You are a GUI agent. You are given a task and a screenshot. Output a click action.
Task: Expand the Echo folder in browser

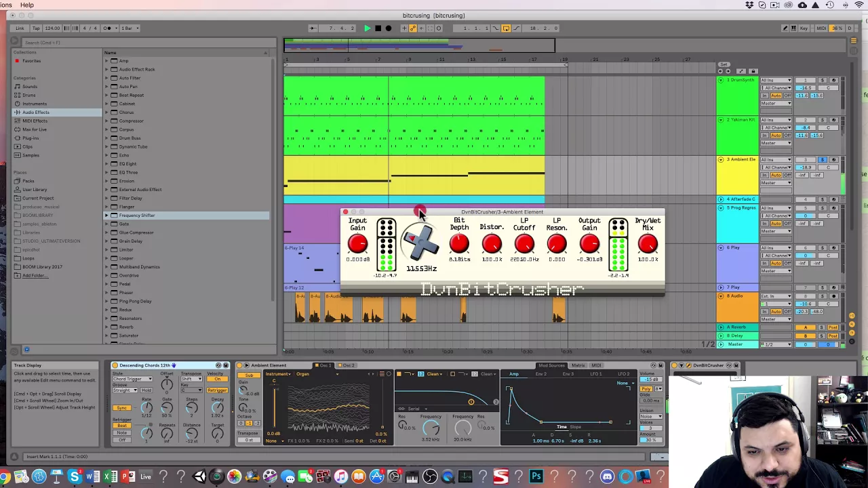coord(107,155)
